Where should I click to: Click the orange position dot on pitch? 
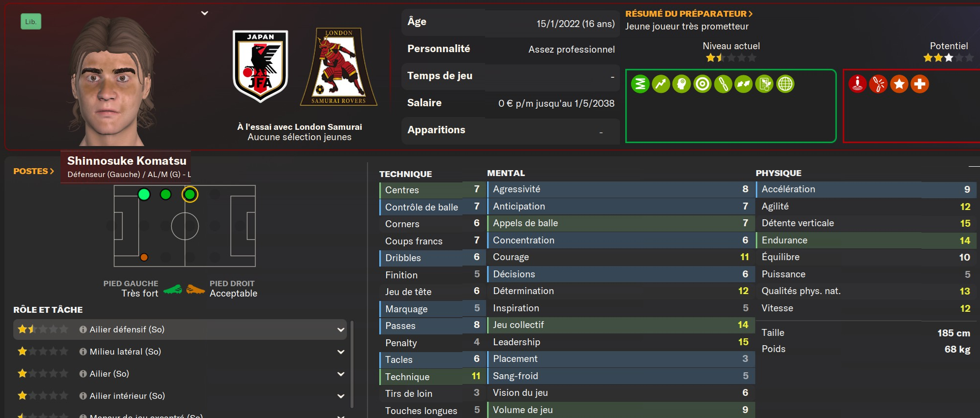tap(144, 257)
